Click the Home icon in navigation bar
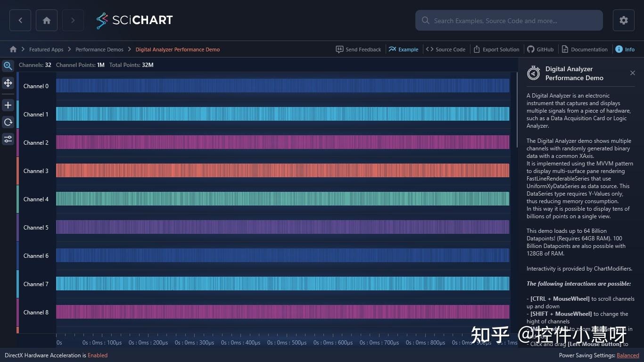Screen dimensions: 644x362 [x=46, y=20]
